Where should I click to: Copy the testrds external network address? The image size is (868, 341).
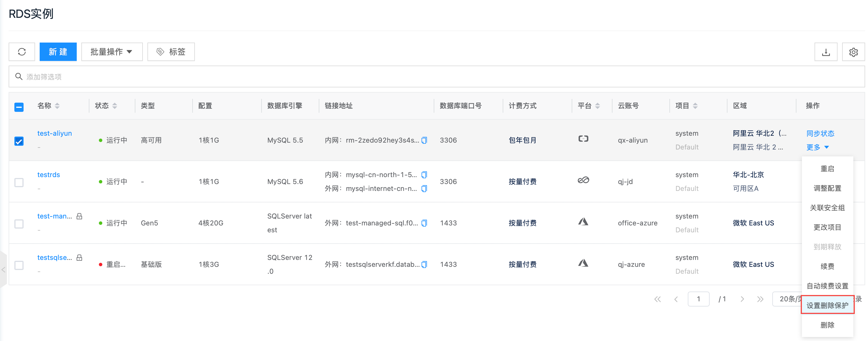pos(425,189)
